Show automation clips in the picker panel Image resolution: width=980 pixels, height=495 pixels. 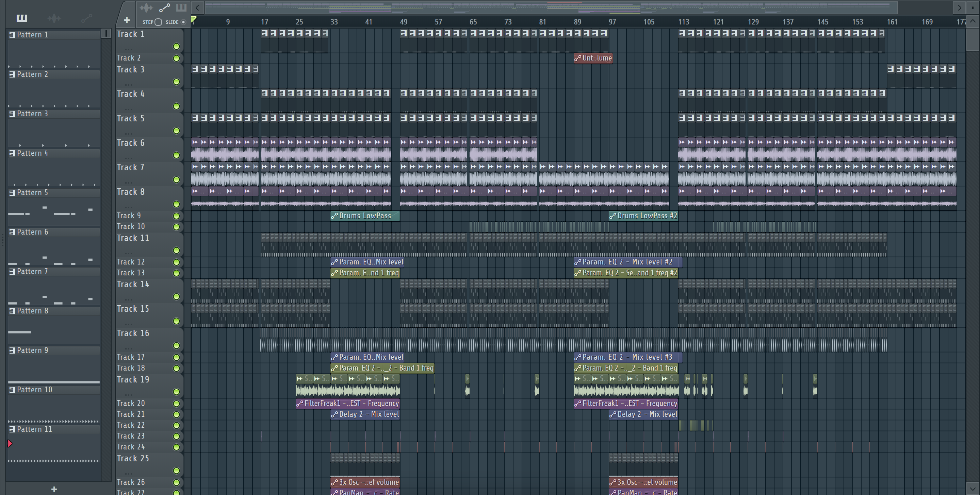(x=87, y=18)
